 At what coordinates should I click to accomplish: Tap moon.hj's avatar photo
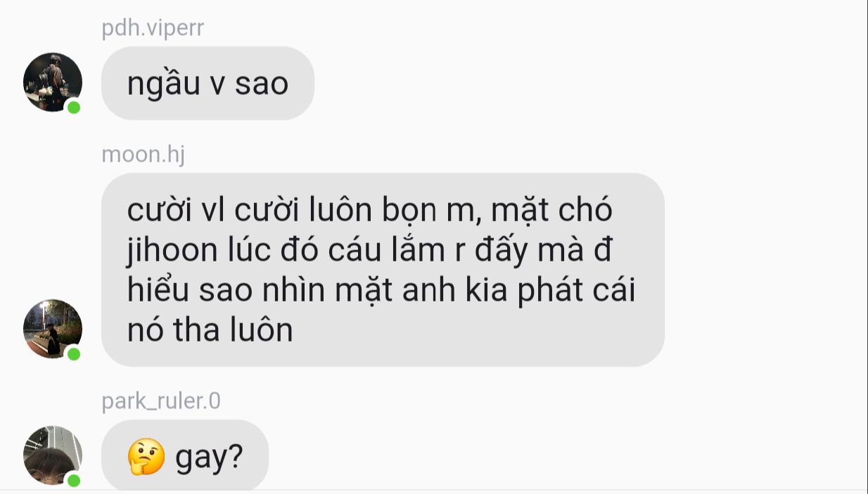(53, 329)
